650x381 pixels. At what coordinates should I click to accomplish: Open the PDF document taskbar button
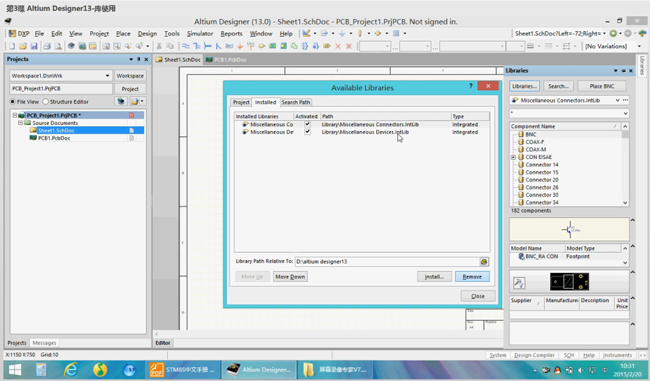point(182,369)
